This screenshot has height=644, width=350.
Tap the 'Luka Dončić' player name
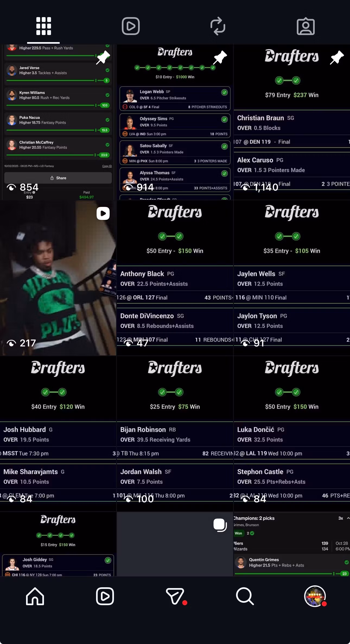[256, 430]
